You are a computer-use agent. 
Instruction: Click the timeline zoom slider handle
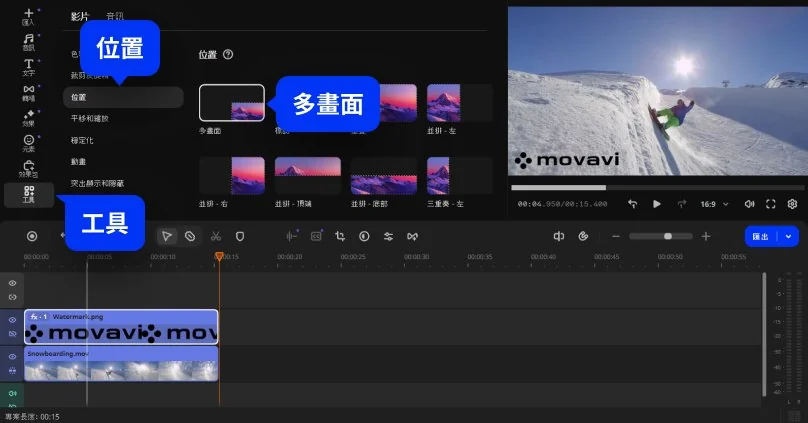[x=668, y=236]
